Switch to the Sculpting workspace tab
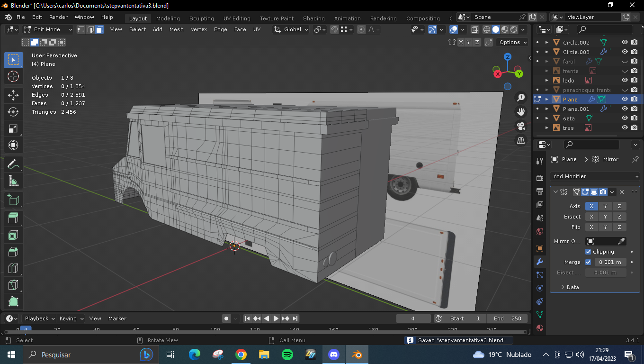644x364 pixels. tap(201, 18)
